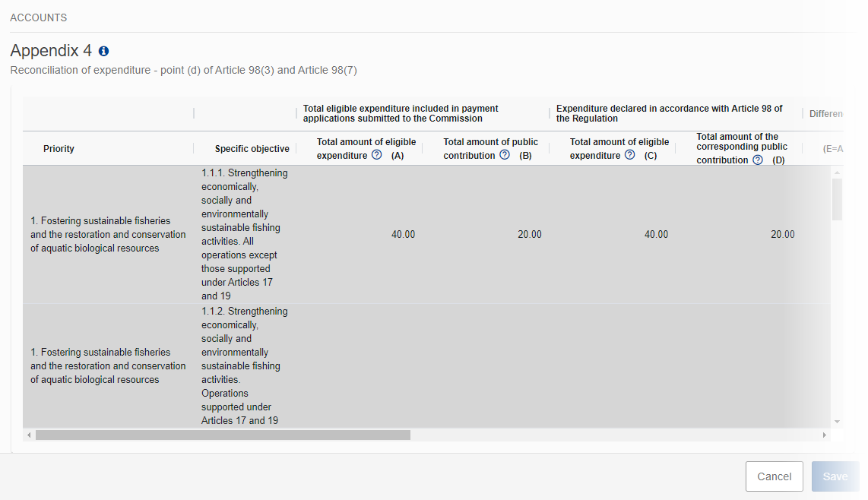Open help for eligible expenditure column (C)
Image resolution: width=868 pixels, height=500 pixels.
pos(629,155)
